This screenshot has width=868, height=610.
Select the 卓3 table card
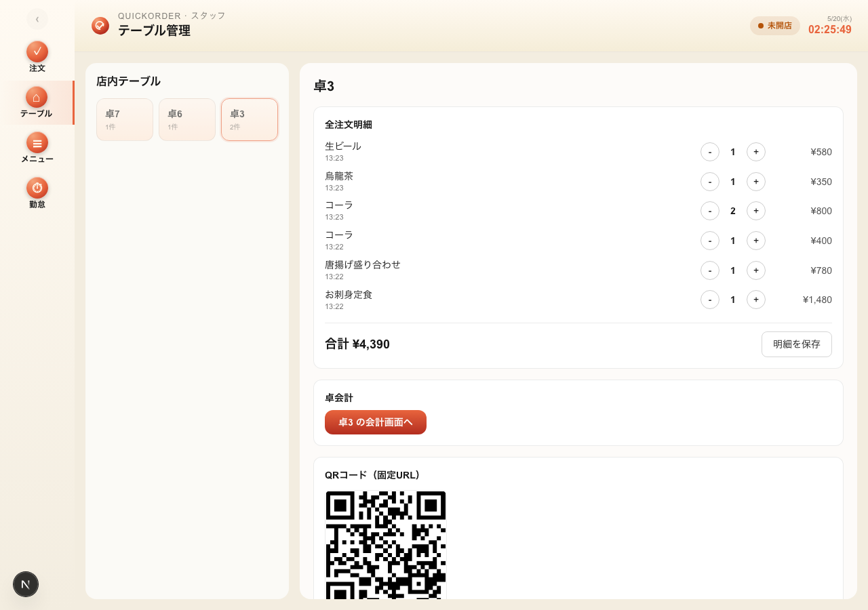(x=250, y=120)
